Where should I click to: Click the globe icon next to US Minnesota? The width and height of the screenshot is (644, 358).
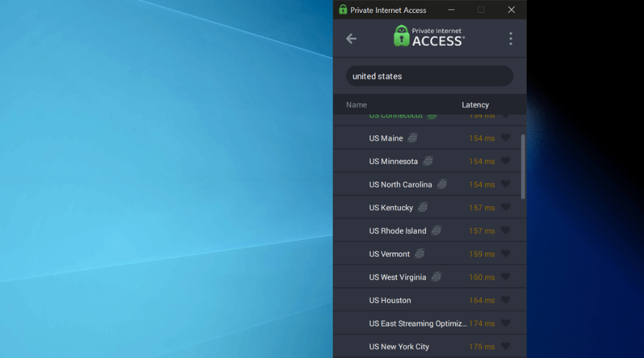click(427, 161)
